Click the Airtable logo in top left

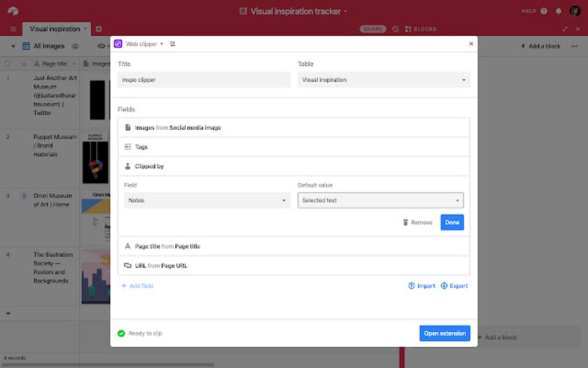13,11
